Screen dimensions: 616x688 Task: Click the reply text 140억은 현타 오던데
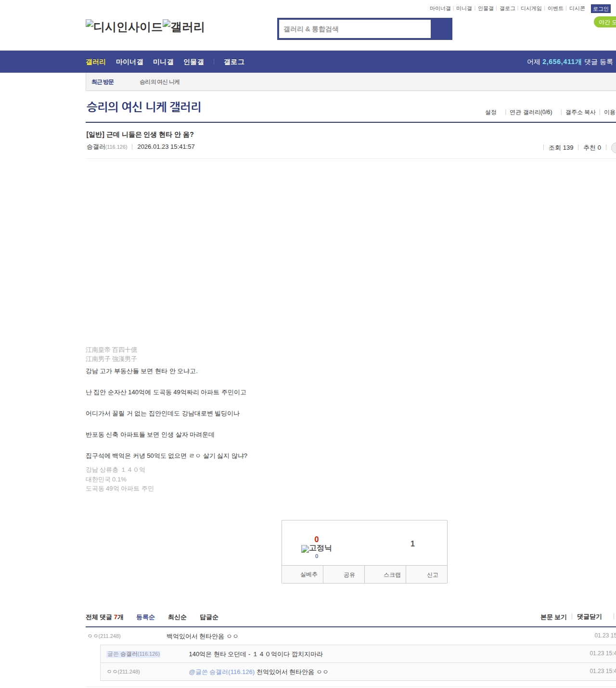point(256,654)
